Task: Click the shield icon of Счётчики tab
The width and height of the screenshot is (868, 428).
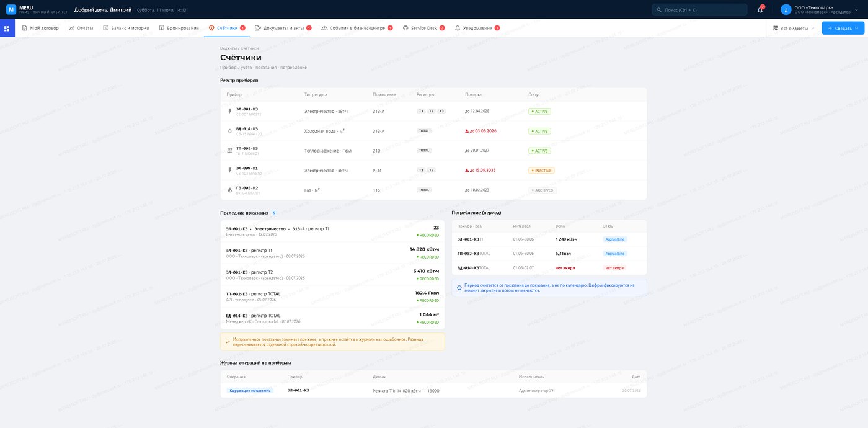Action: point(211,28)
